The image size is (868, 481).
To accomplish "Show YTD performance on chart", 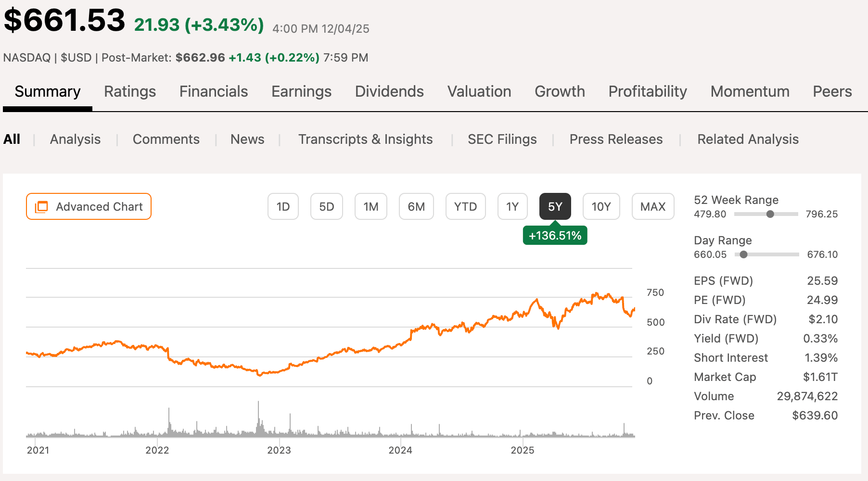I will click(465, 206).
